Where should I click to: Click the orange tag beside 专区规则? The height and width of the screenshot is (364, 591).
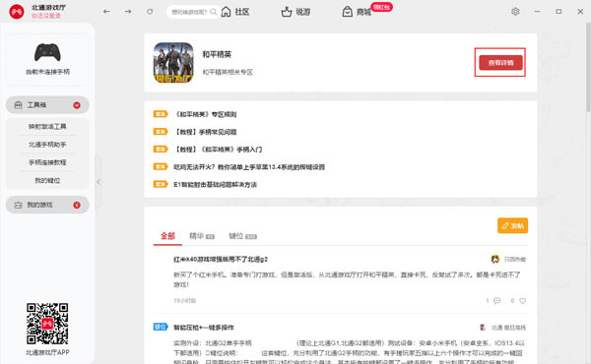pyautogui.click(x=161, y=114)
